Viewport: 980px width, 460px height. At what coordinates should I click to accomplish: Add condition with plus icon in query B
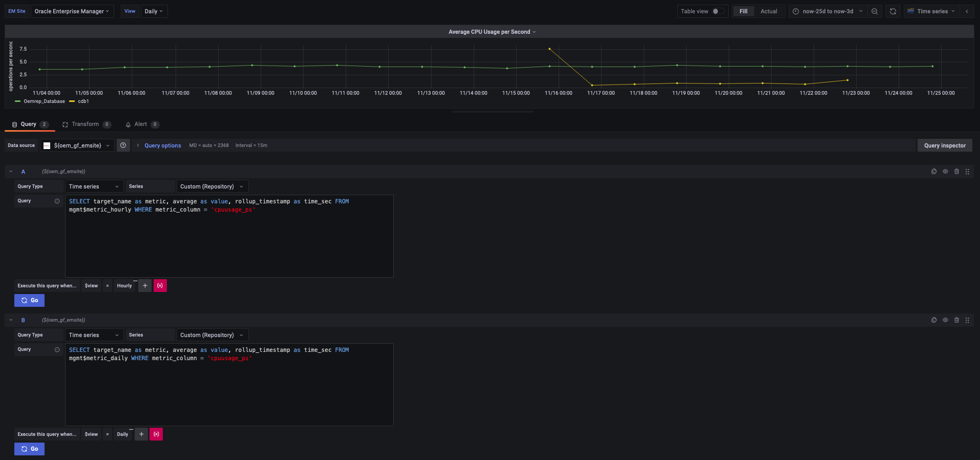(141, 434)
